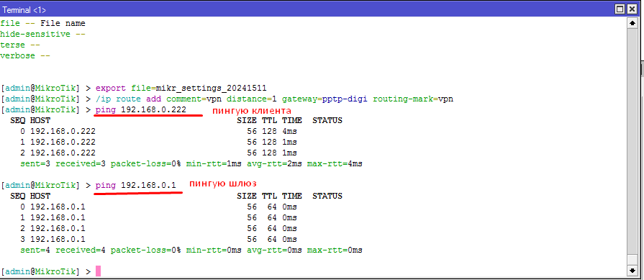Click the 'verbose --' line
Image resolution: width=644 pixels, height=280 pixels.
(x=25, y=55)
